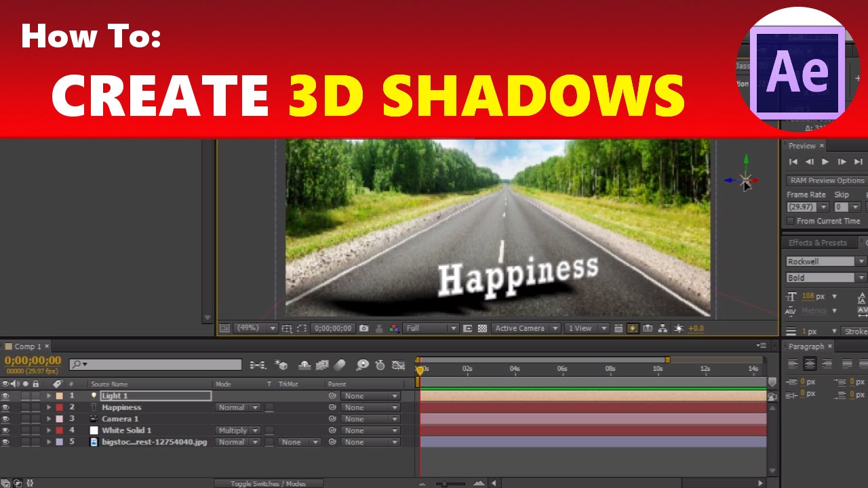Select the Comp 1 timeline tab
This screenshot has height=488, width=868.
point(28,346)
